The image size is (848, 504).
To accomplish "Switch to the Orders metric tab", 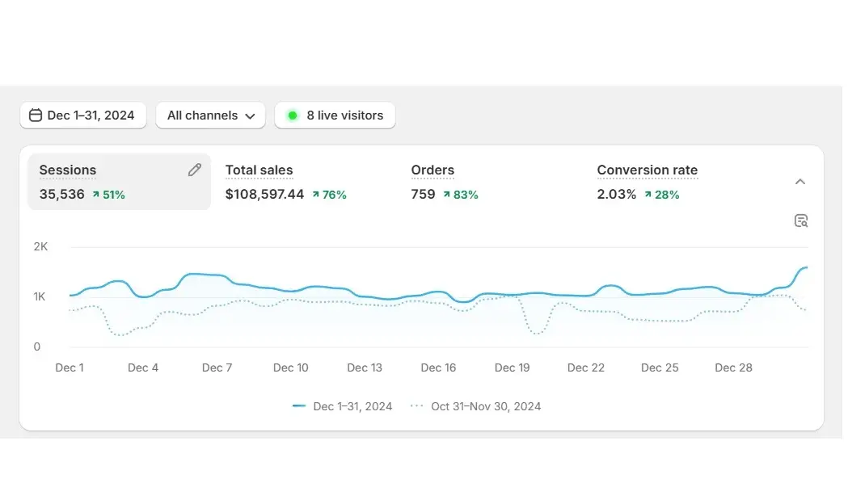I will click(432, 170).
